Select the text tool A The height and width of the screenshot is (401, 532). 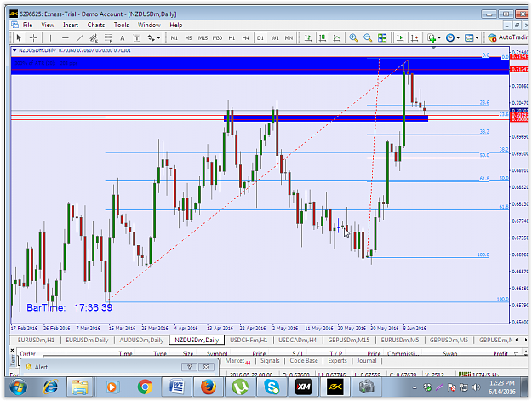(122, 38)
